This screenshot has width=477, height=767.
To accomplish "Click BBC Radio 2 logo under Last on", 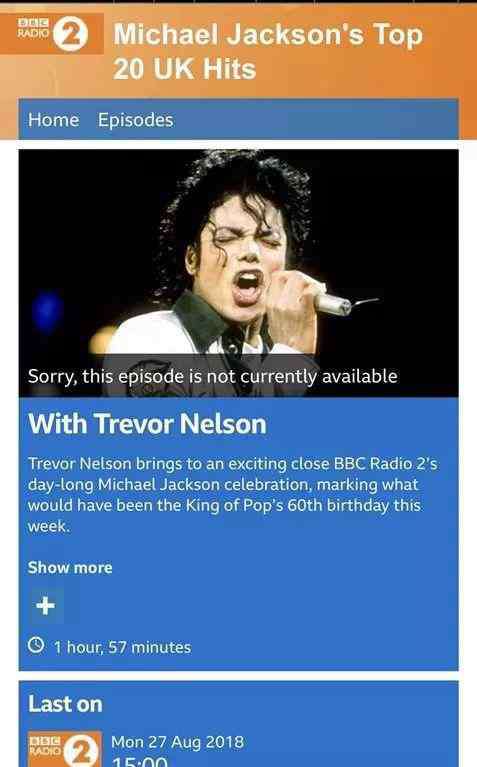I will click(x=65, y=749).
